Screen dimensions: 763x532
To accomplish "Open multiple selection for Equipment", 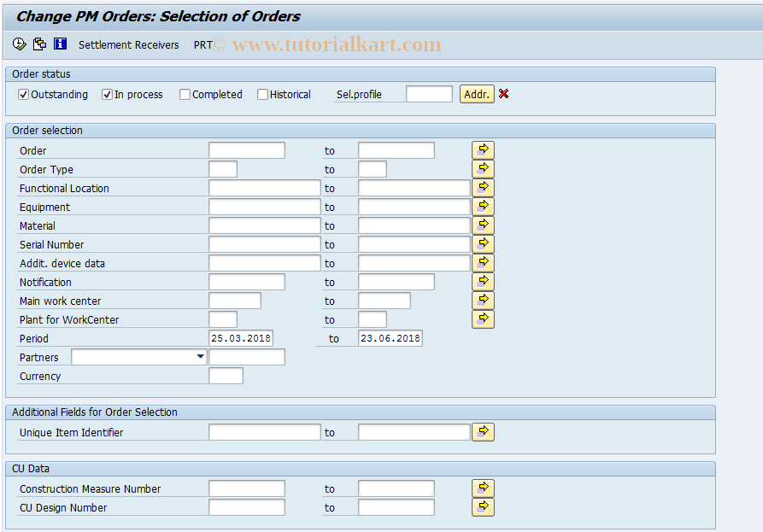I will 483,206.
